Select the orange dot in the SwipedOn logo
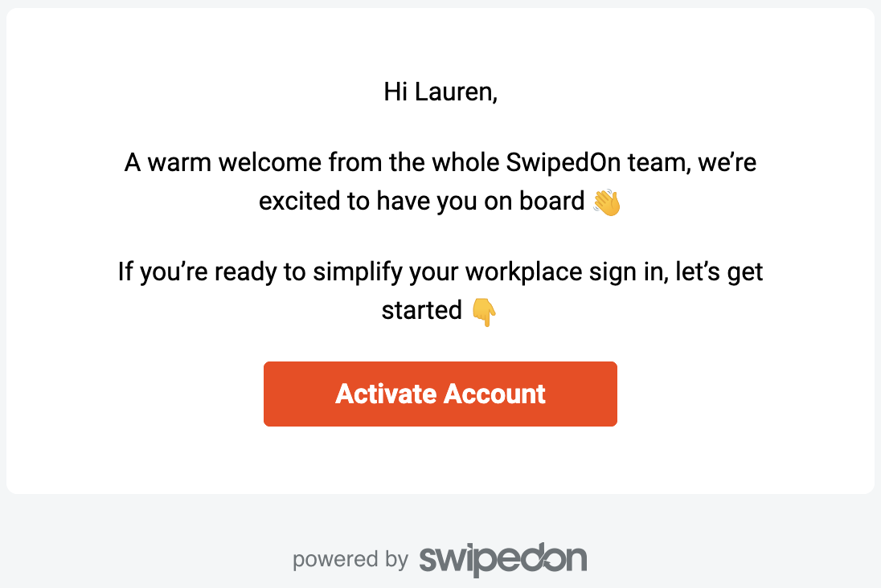This screenshot has height=588, width=881. (x=468, y=545)
